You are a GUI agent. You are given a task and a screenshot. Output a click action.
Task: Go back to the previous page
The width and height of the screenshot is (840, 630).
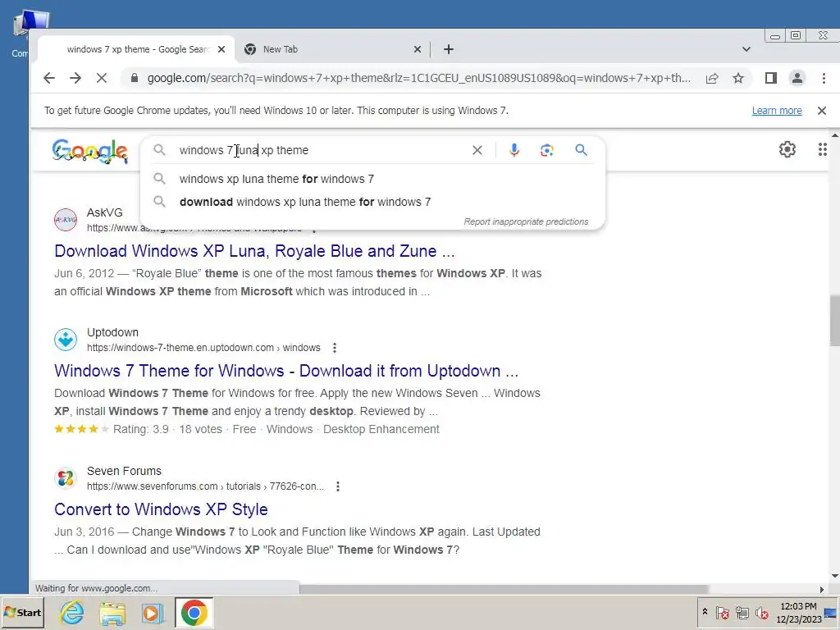tap(48, 78)
